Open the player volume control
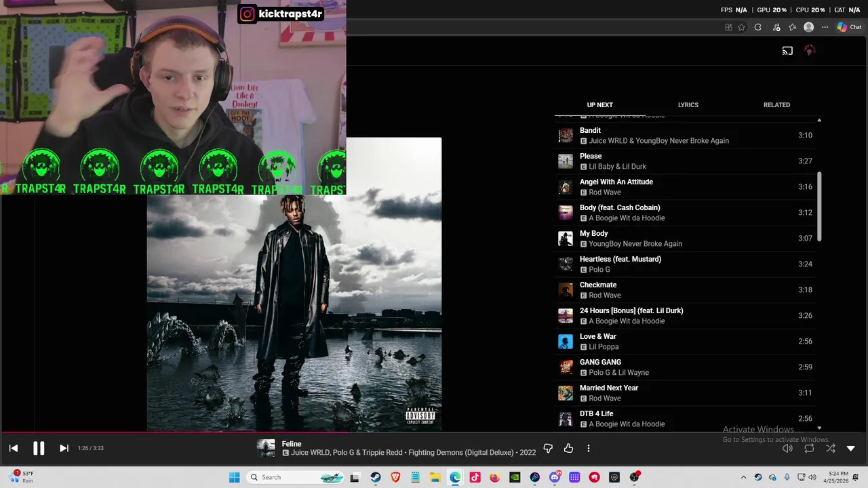Image resolution: width=868 pixels, height=488 pixels. 787,449
